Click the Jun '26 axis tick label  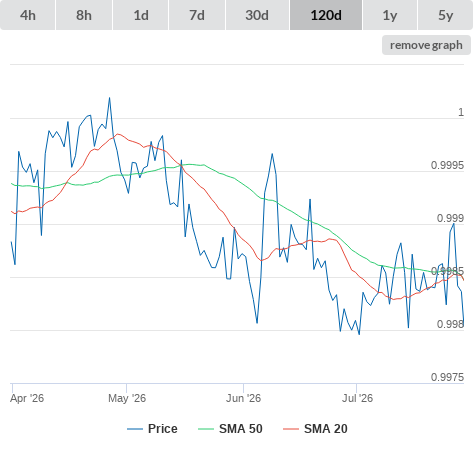(243, 398)
